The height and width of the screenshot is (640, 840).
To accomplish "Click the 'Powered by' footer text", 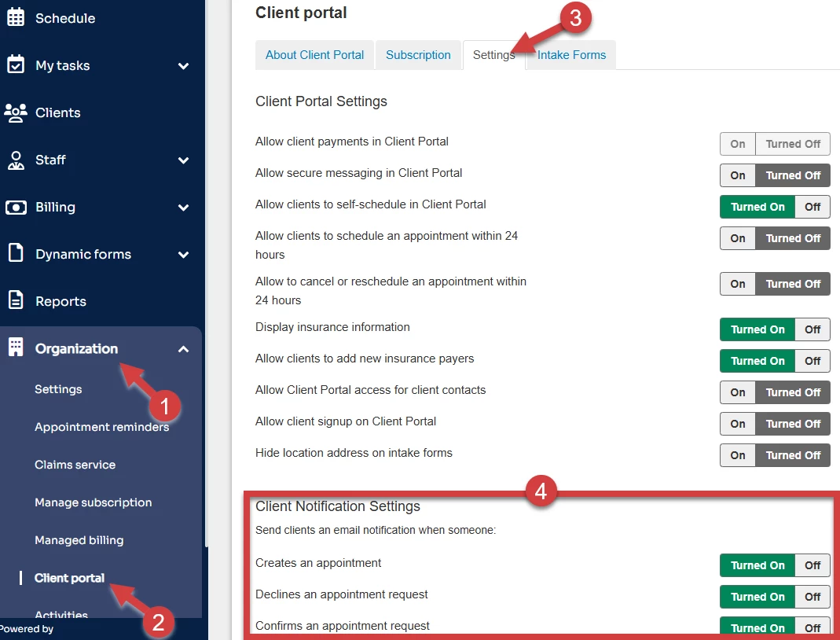I will click(27, 629).
